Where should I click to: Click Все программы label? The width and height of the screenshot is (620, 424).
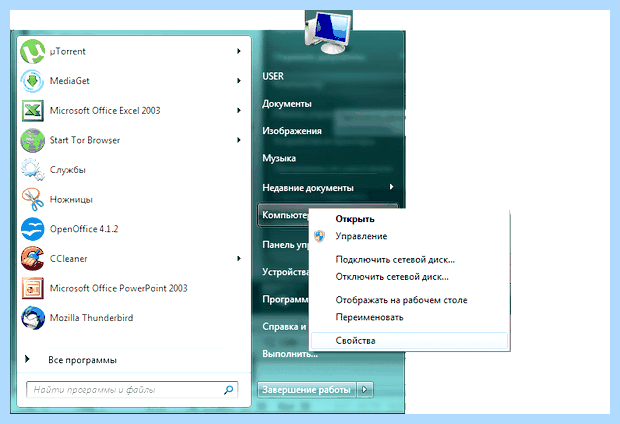click(82, 360)
